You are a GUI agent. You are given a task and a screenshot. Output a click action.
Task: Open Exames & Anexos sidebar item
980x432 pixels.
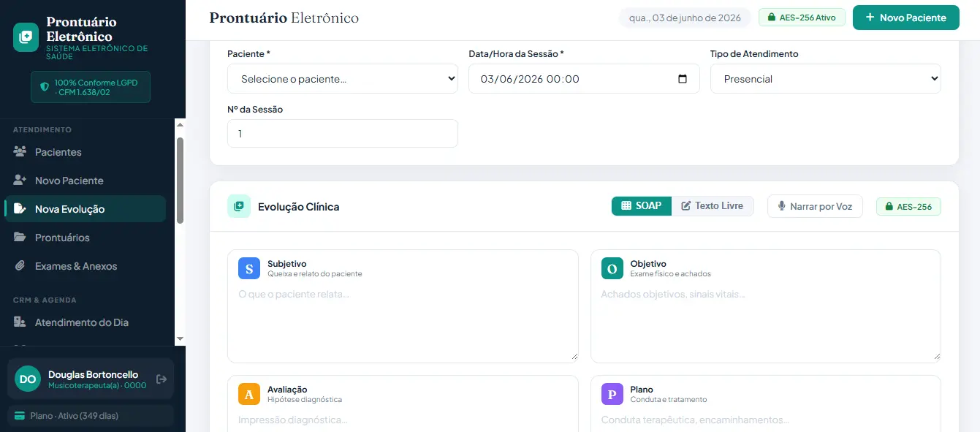point(85,266)
